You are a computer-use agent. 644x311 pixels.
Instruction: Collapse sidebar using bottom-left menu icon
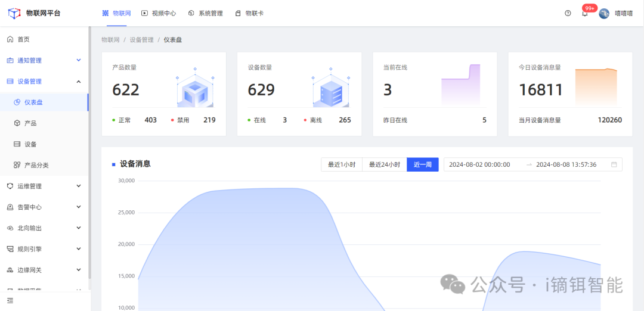(10, 301)
